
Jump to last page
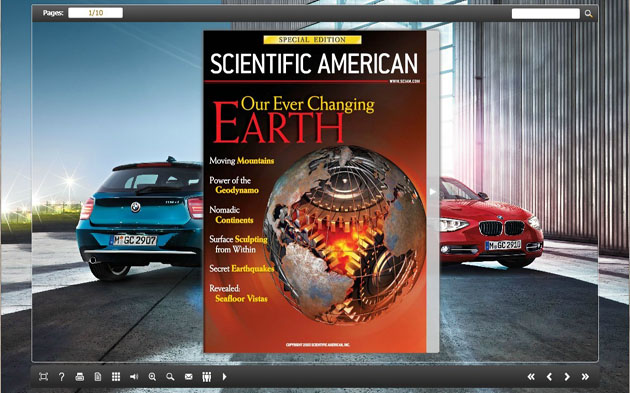[585, 377]
